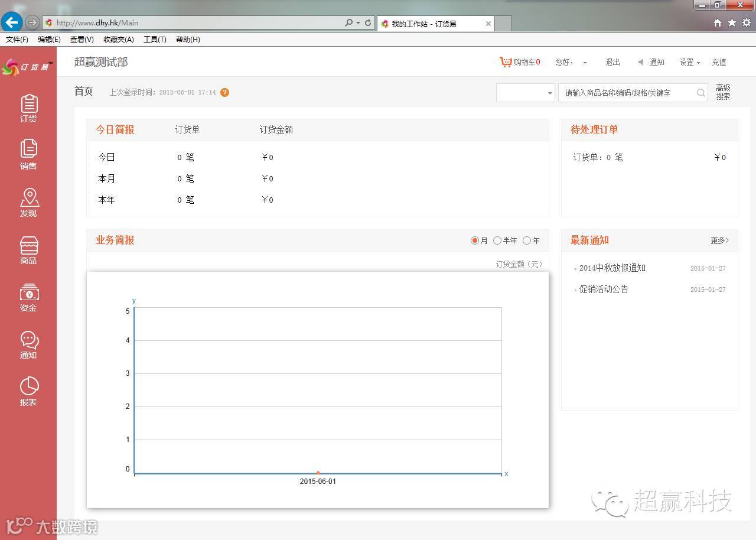Click the speaker icon beside 通知 in header

pyautogui.click(x=641, y=62)
